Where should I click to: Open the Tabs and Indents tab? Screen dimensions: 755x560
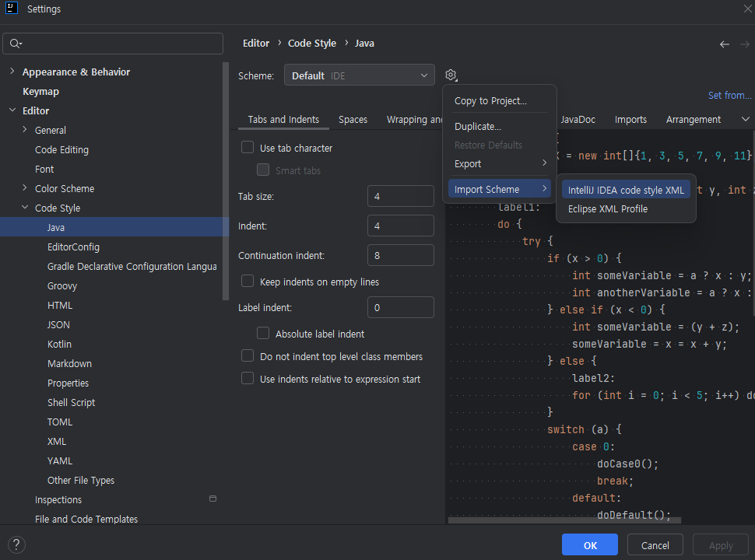click(x=283, y=120)
